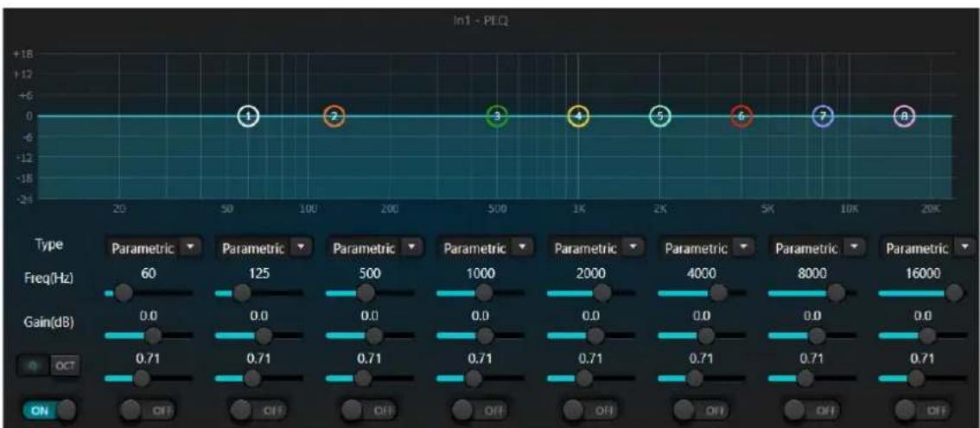Image resolution: width=980 pixels, height=428 pixels.
Task: Click the 0.71 value of the 4000 Hz band
Action: point(701,360)
